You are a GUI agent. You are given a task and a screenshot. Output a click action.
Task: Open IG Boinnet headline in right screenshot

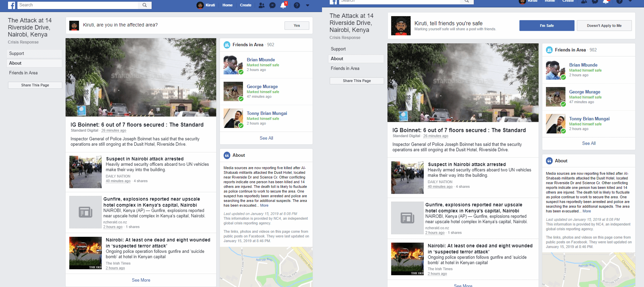click(x=459, y=130)
